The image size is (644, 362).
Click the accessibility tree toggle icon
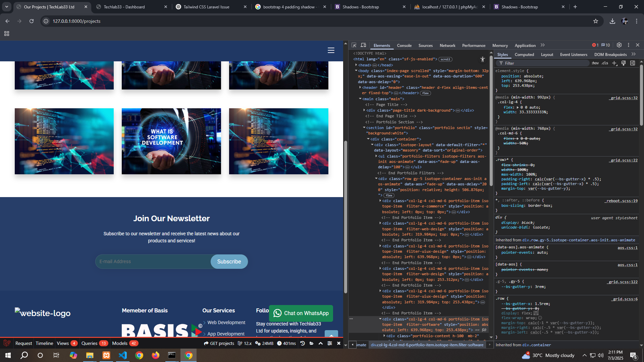482,59
